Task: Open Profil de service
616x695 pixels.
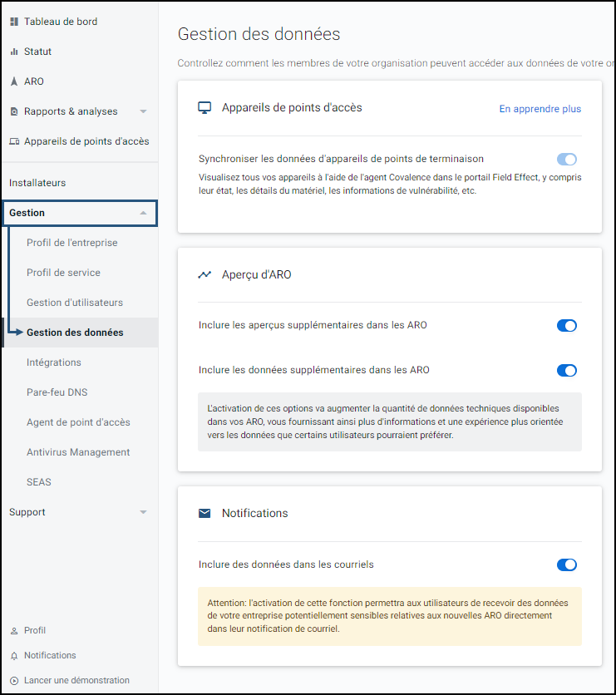Action: coord(63,273)
